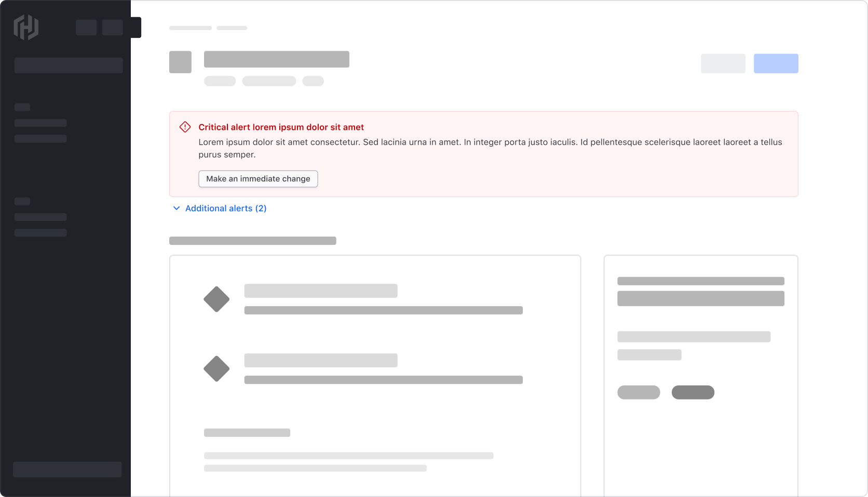This screenshot has height=497, width=868.
Task: Click the dark tab protruding from the sidebar
Action: 136,27
